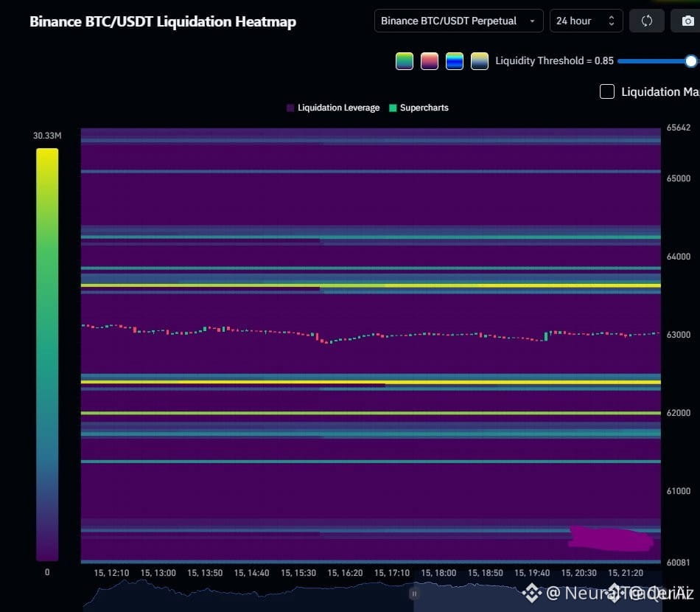Click the green candle spike near 19:40
Screen dimensions: 700x612
click(546, 336)
